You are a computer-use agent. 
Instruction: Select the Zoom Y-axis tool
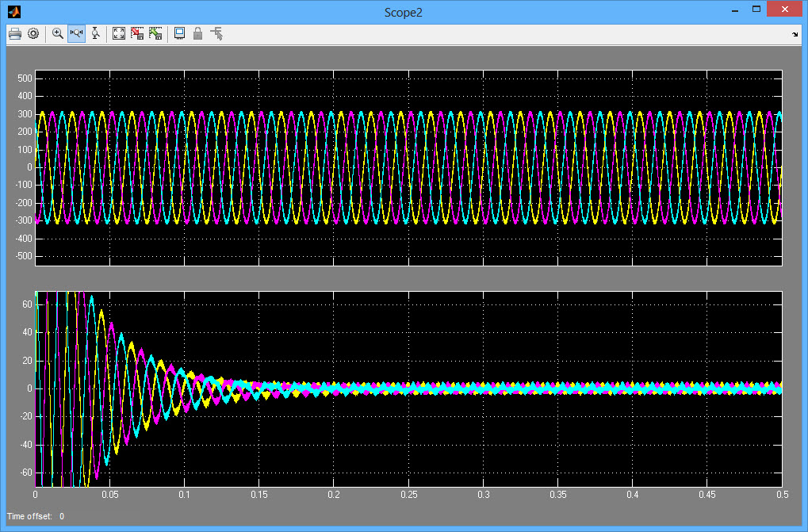pos(95,34)
